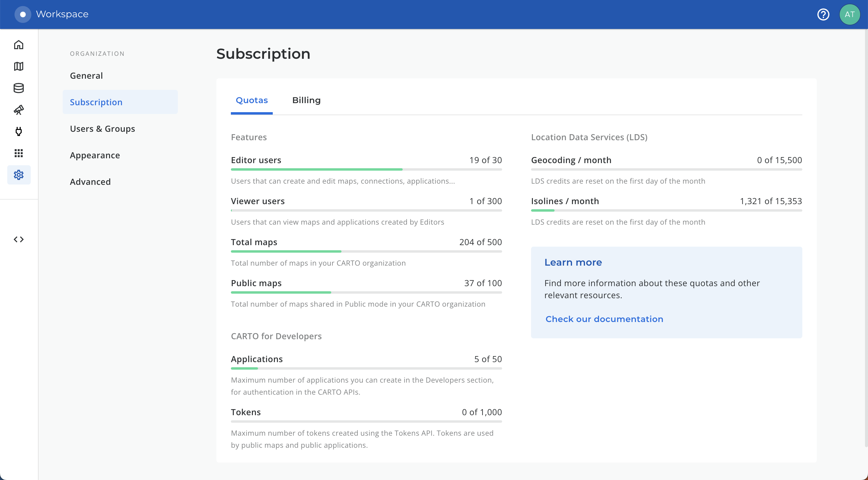Open the Appearance settings page
This screenshot has height=480, width=868.
pyautogui.click(x=95, y=155)
